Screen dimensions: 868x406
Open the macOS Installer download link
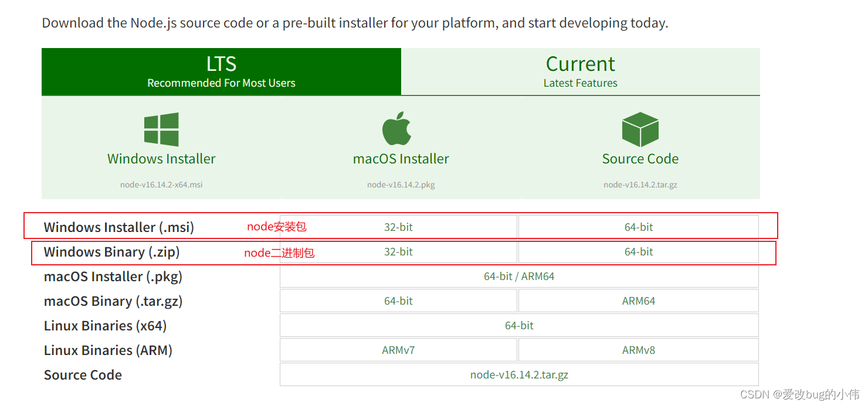[401, 159]
